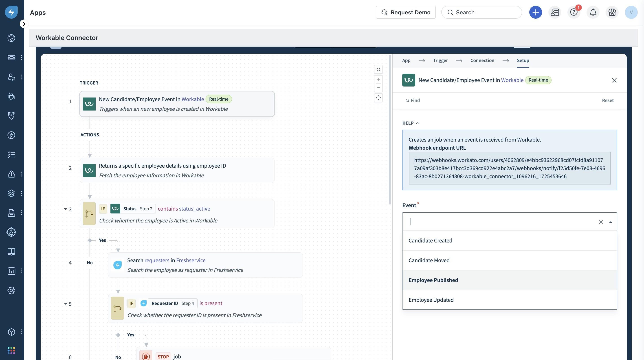This screenshot has height=360, width=644.
Task: Switch to the Connection tab
Action: [482, 60]
